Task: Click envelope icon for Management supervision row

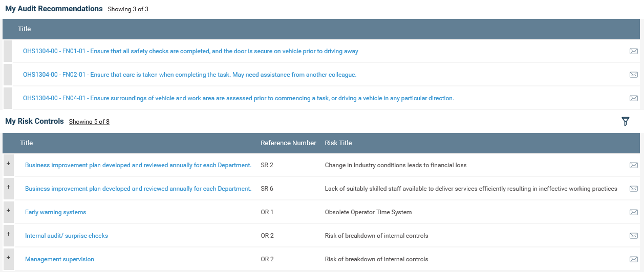Action: 633,259
